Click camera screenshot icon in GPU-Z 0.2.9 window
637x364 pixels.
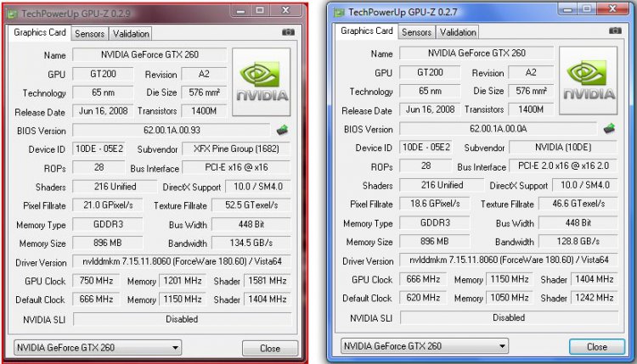tap(288, 32)
